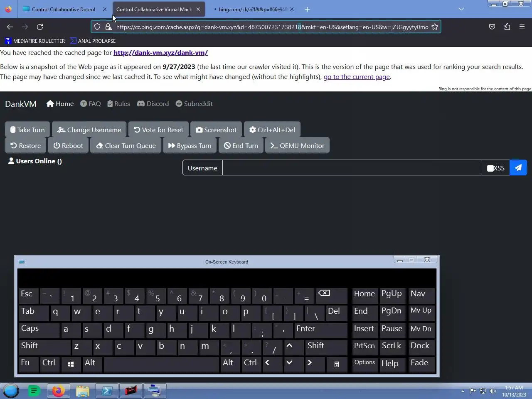Open Firefox from the taskbar
Image resolution: width=532 pixels, height=399 pixels.
click(x=58, y=391)
